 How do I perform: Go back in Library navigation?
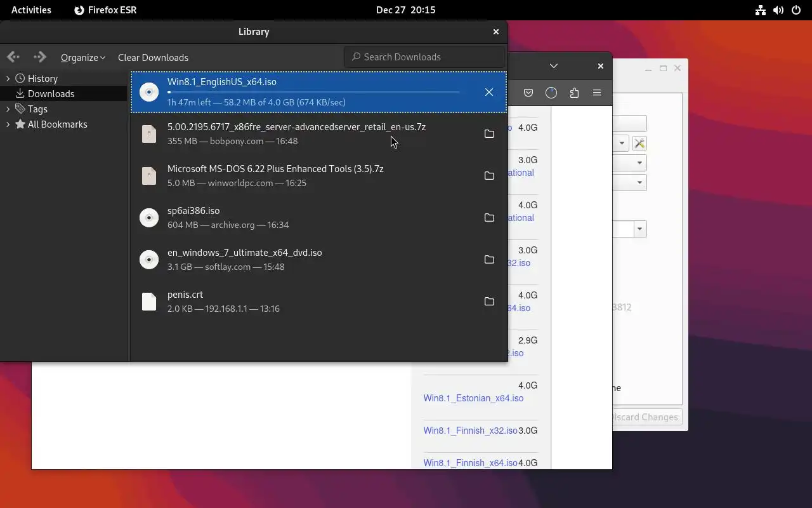point(13,57)
